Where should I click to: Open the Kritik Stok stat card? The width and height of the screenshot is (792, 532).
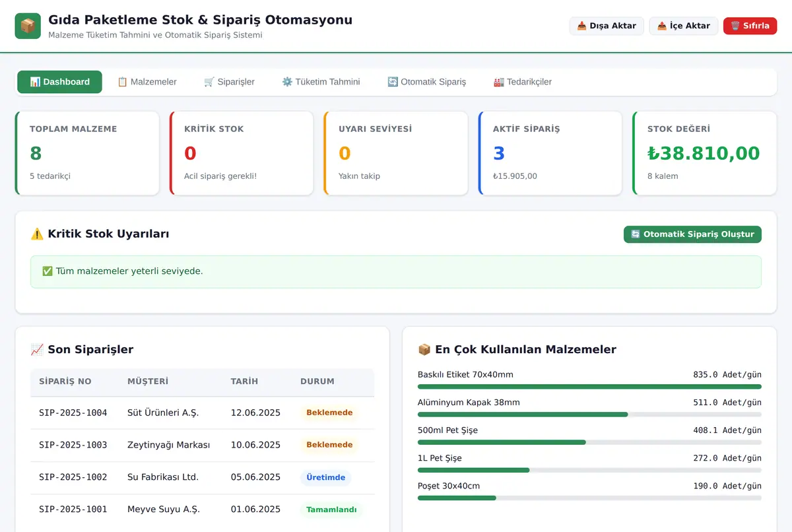(242, 153)
